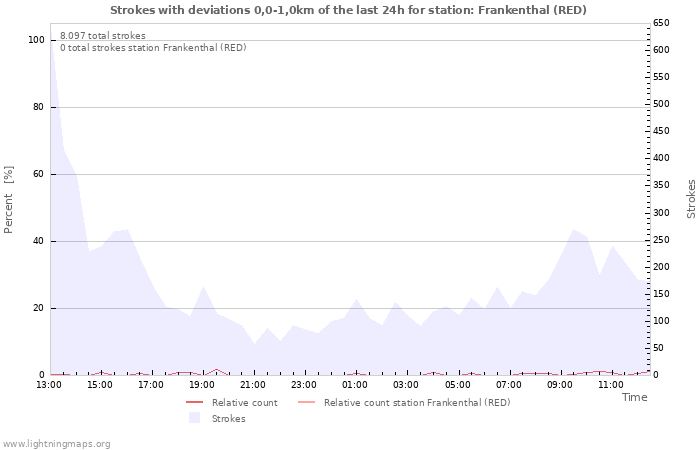This screenshot has height=450, width=700.
Task: Click the pink Frankenthal station legend line
Action: point(306,402)
